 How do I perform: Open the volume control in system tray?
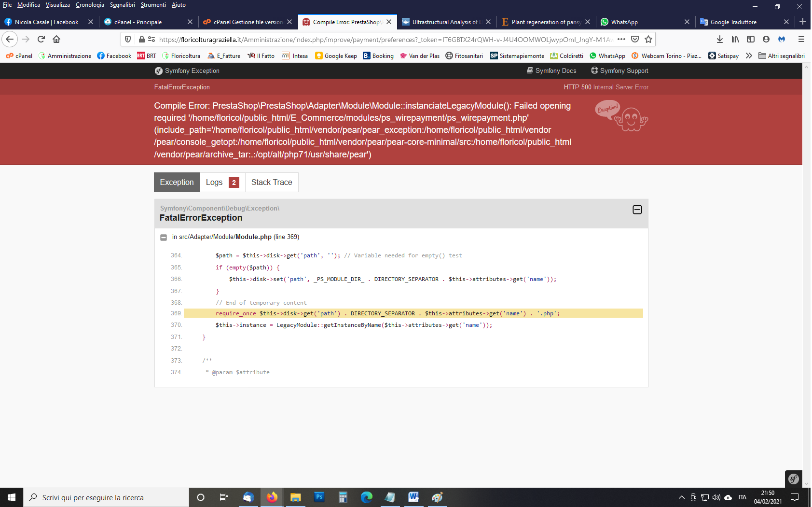[716, 497]
